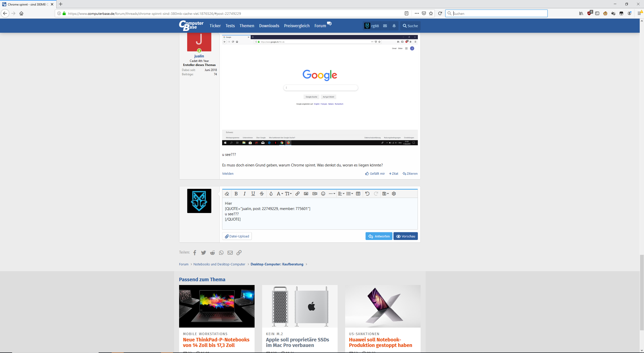Open uBlock Origin extension icon
This screenshot has width=644, height=353.
589,13
